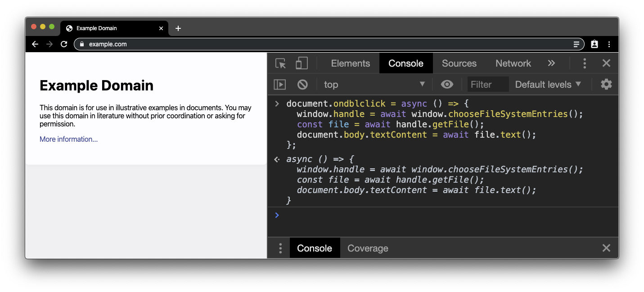Open the Default levels dropdown
The width and height of the screenshot is (644, 292).
point(548,84)
